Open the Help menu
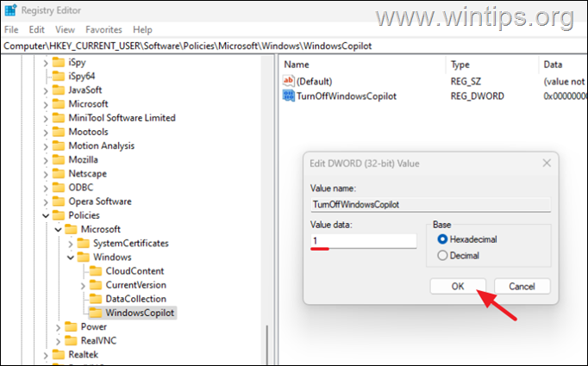This screenshot has width=588, height=366. [x=142, y=29]
